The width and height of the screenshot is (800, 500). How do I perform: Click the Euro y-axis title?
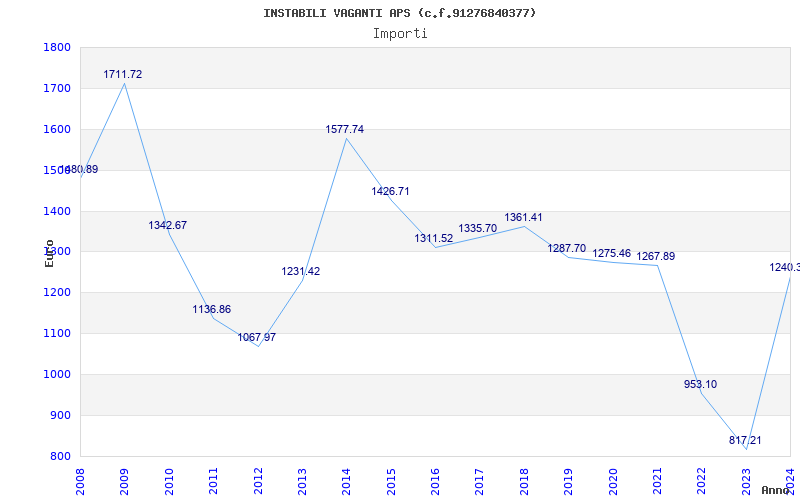pyautogui.click(x=49, y=253)
